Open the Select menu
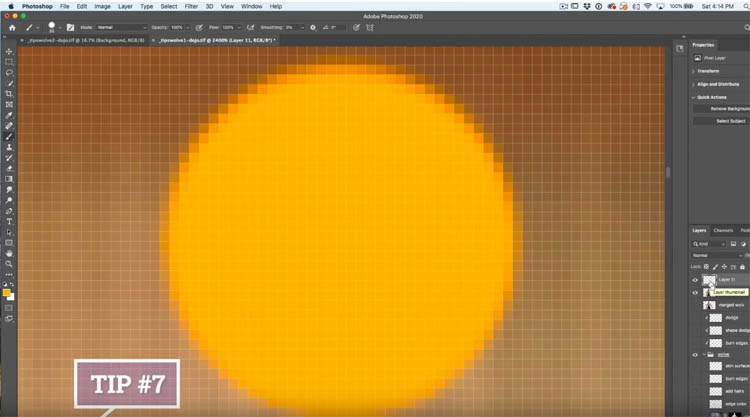Viewport: 750px width, 417px height. (168, 6)
